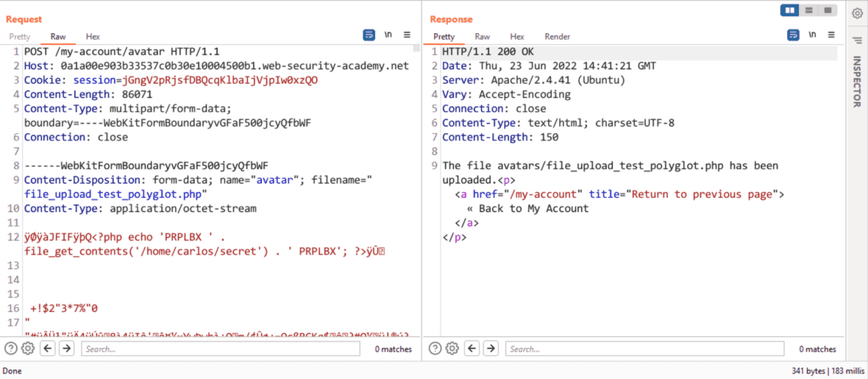Switch Request view to Pretty tab
This screenshot has height=379, width=868.
pos(19,37)
